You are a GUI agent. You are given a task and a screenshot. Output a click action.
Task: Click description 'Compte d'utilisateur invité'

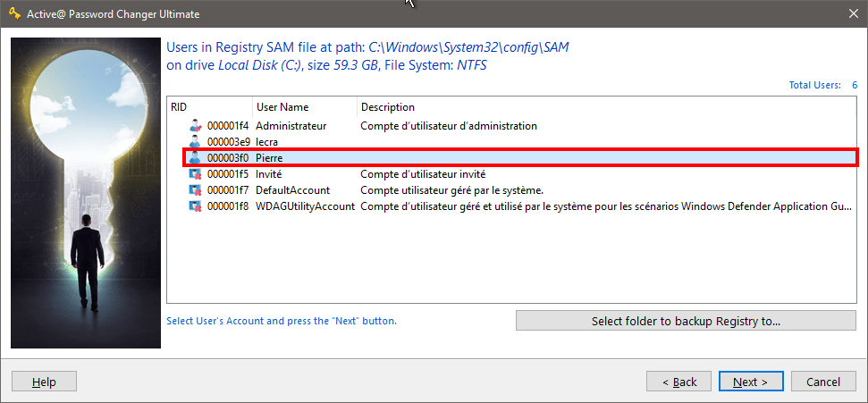(x=423, y=174)
